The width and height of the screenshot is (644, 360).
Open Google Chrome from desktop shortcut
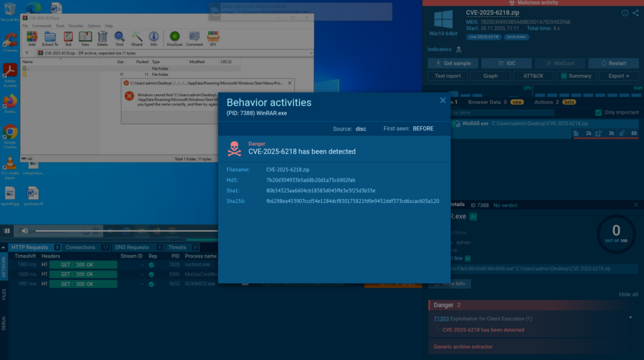(x=10, y=134)
